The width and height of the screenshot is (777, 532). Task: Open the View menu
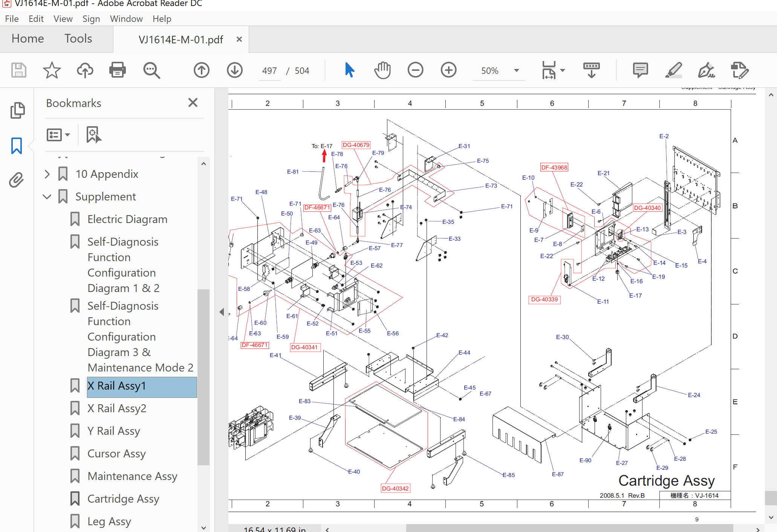tap(63, 19)
